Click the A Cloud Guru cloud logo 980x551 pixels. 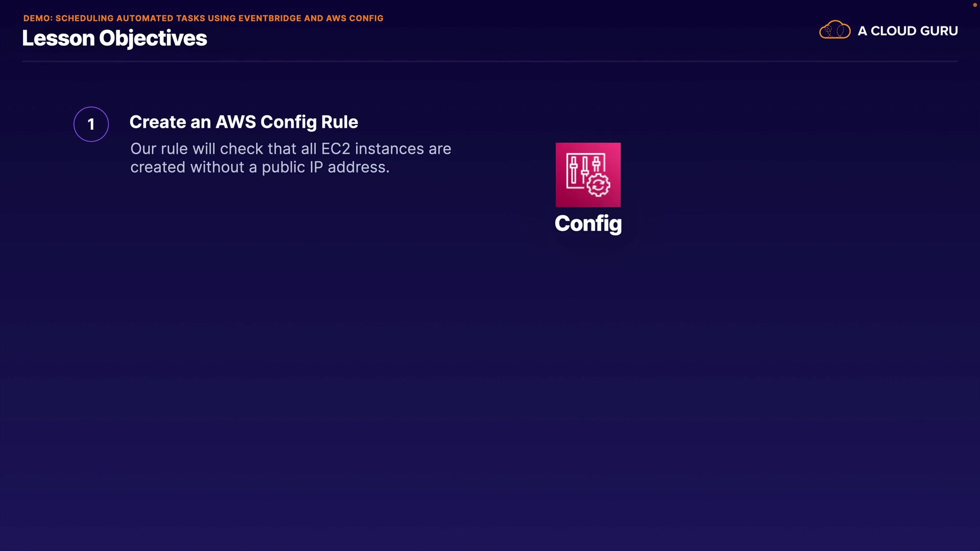tap(835, 30)
